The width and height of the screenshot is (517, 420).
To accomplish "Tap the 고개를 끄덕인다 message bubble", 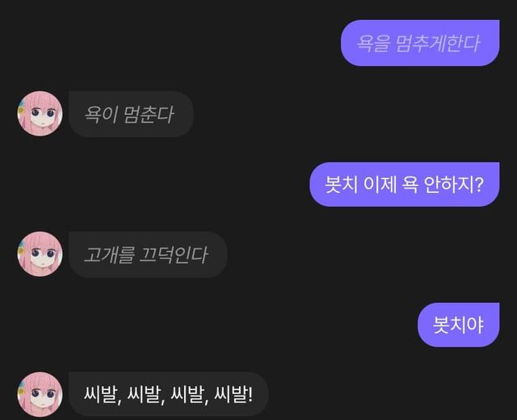I will click(x=148, y=254).
